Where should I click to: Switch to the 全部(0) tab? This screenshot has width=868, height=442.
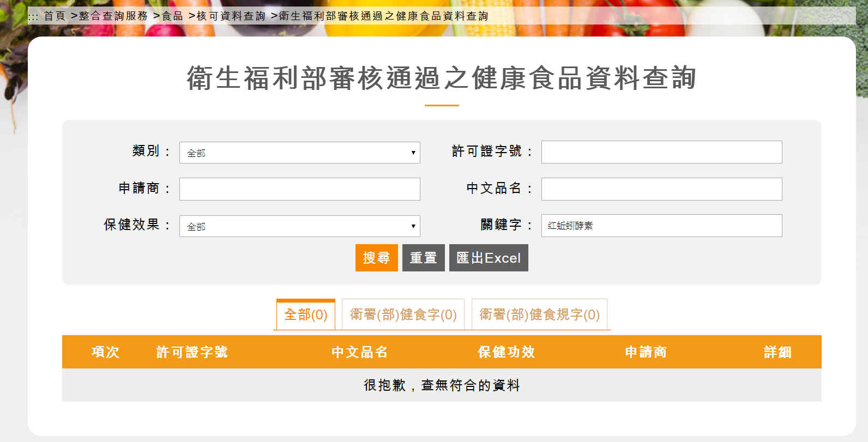click(305, 314)
